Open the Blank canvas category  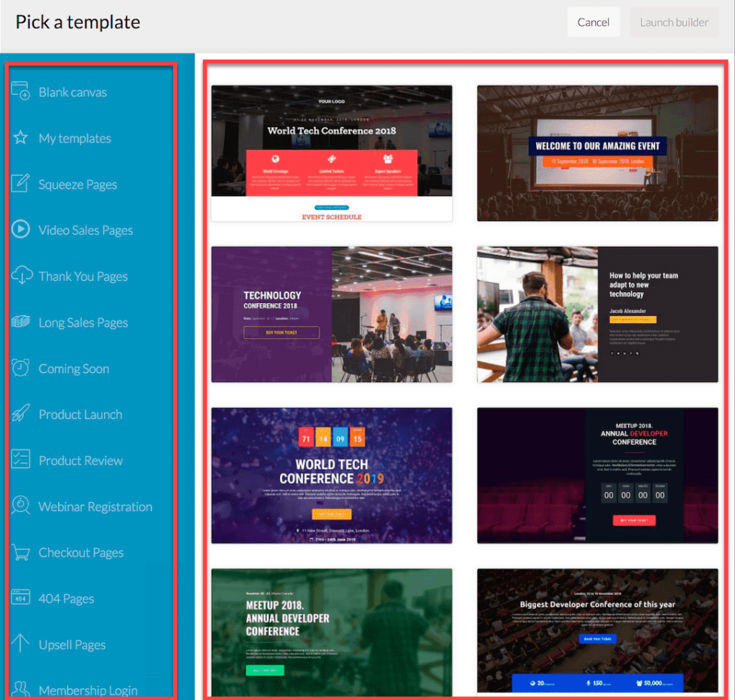(x=72, y=93)
